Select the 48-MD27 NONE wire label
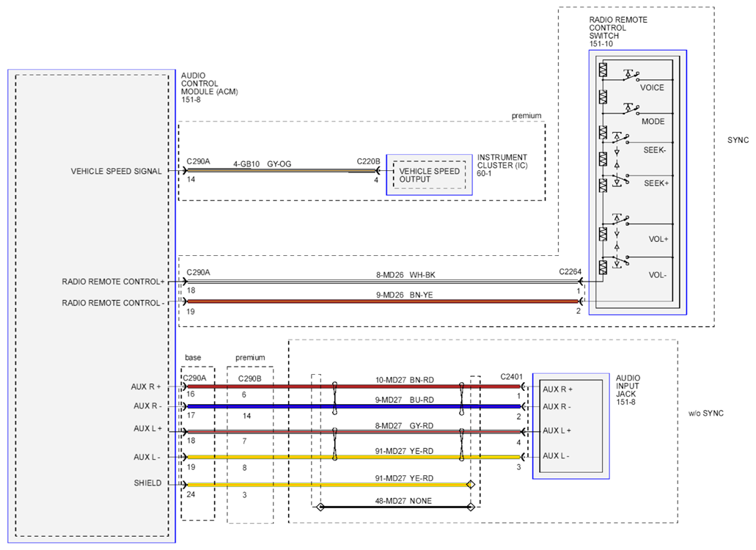 tap(403, 501)
